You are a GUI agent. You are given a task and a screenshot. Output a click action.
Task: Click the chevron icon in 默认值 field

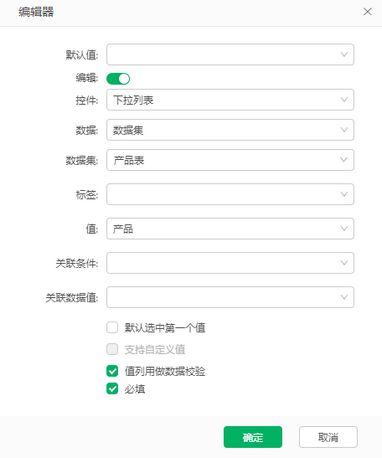[x=344, y=54]
